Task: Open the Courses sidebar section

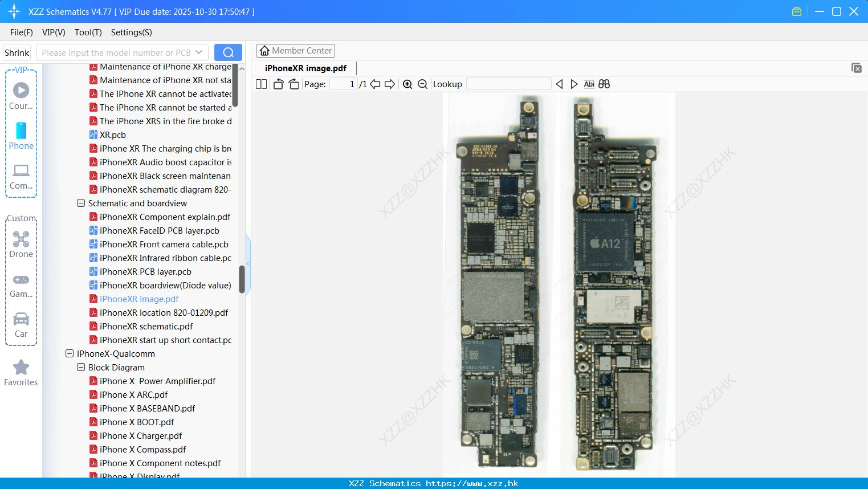Action: coord(21,96)
